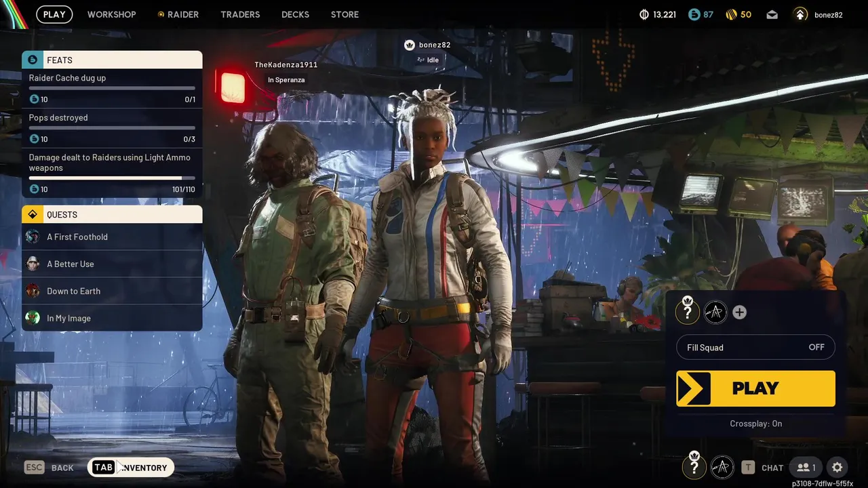Click reward icon under Pops destroyed
This screenshot has height=488, width=868.
[34, 139]
